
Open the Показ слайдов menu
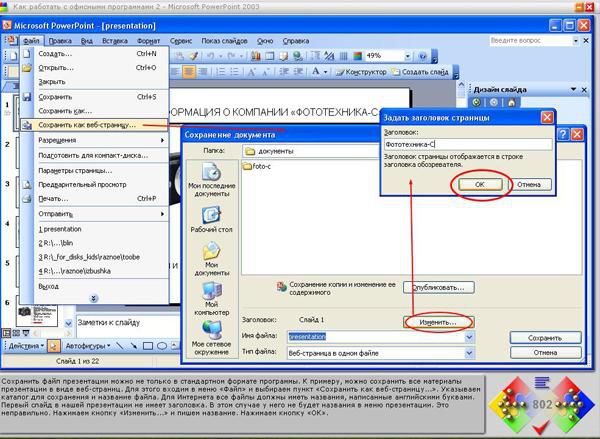[x=227, y=41]
